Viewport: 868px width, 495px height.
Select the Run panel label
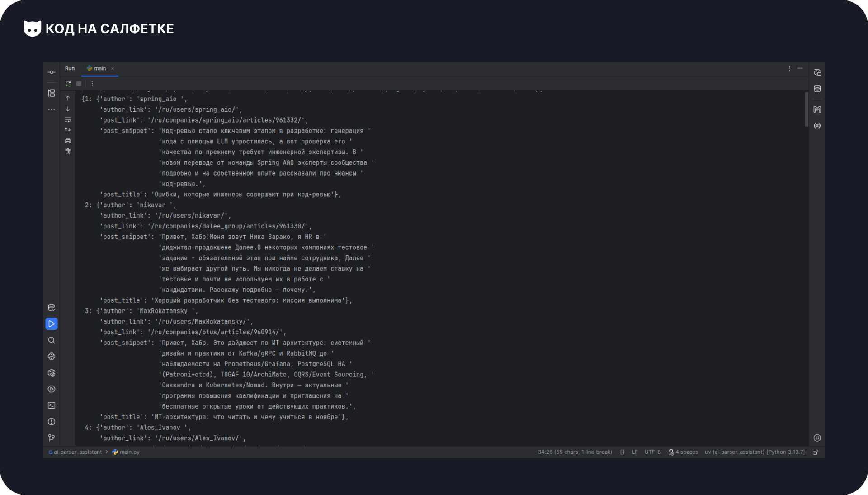click(70, 68)
